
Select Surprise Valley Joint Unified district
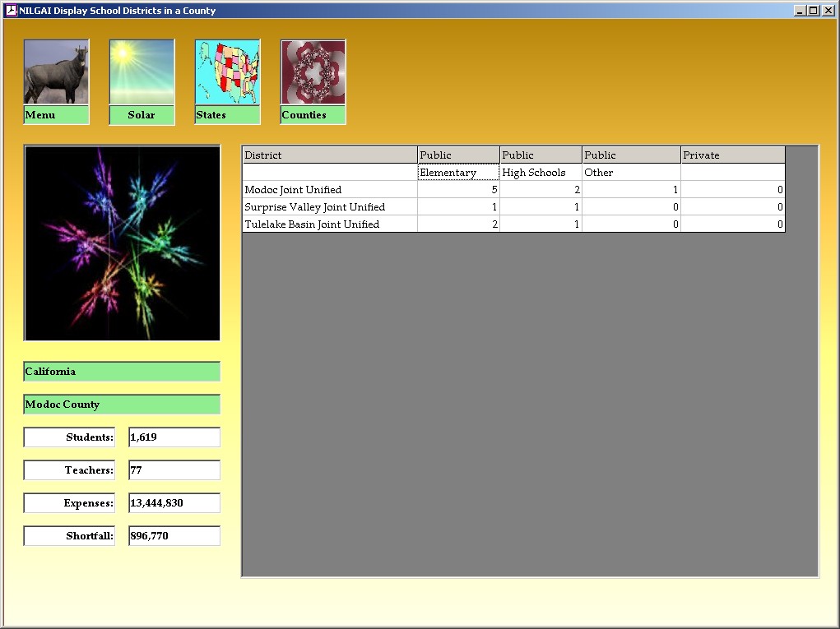pyautogui.click(x=330, y=207)
